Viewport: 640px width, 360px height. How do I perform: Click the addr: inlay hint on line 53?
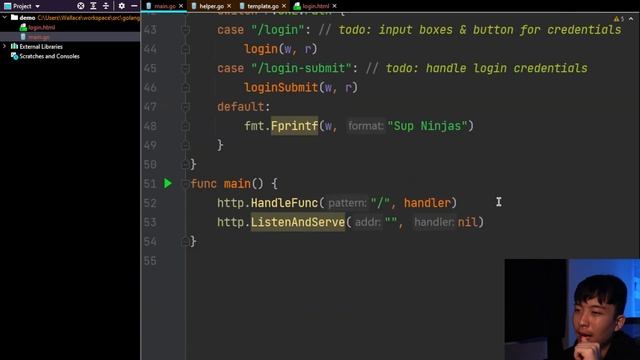pos(368,222)
